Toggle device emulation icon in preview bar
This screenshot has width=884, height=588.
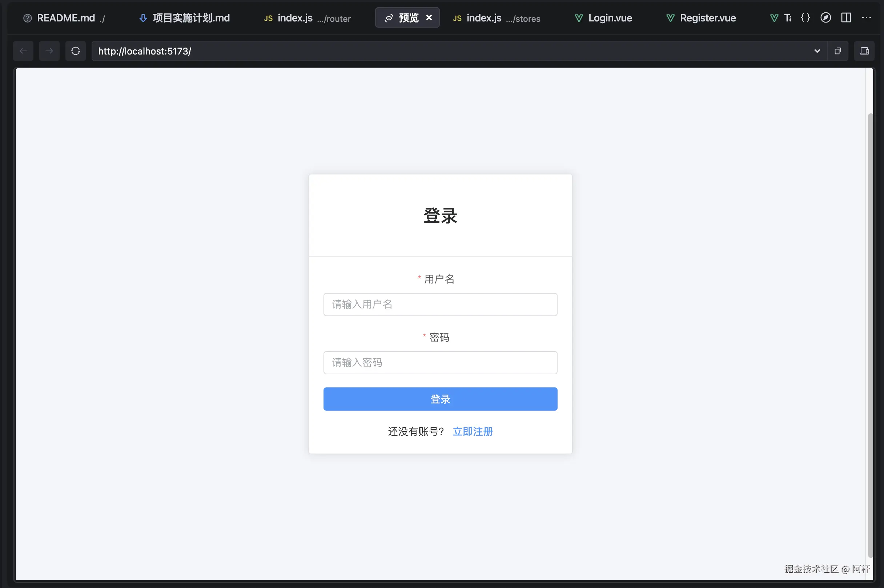(x=864, y=51)
